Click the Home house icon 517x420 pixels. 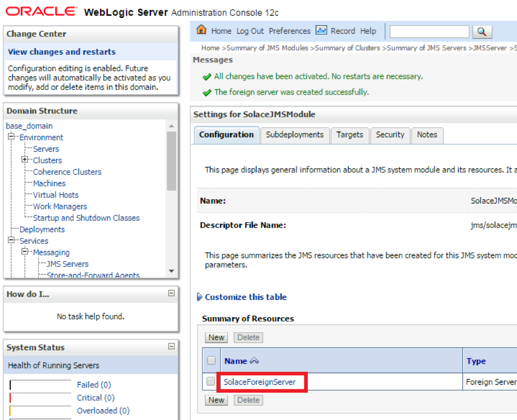click(202, 30)
